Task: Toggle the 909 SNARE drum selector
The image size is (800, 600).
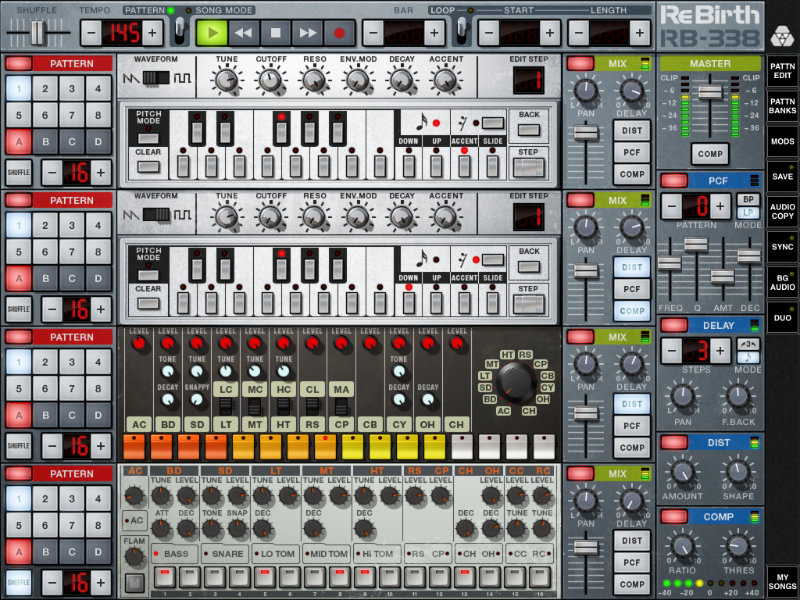Action: point(224,554)
